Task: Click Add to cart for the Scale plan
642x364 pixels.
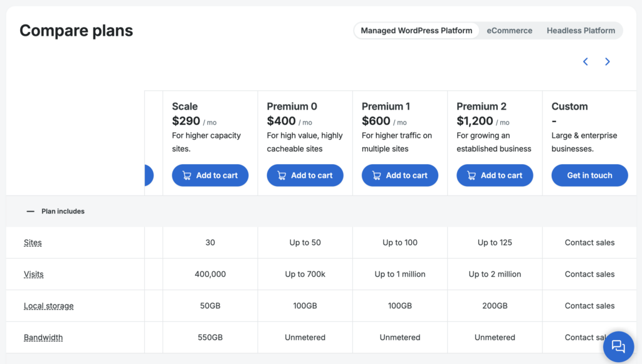Action: (210, 175)
